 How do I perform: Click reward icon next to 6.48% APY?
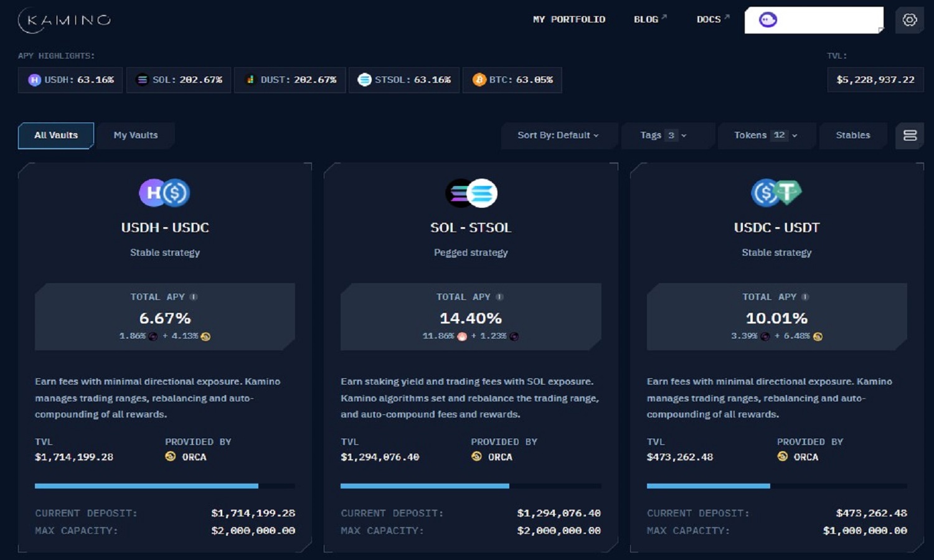818,337
